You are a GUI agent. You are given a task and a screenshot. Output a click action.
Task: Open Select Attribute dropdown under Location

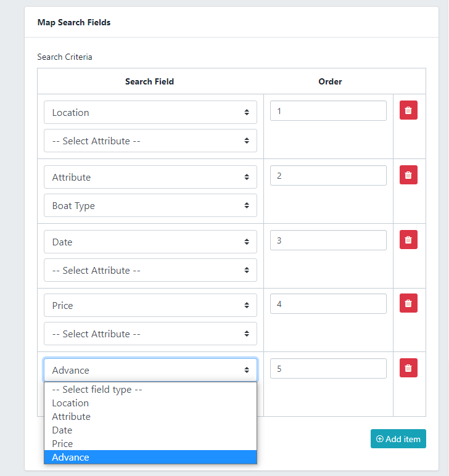[x=150, y=141]
